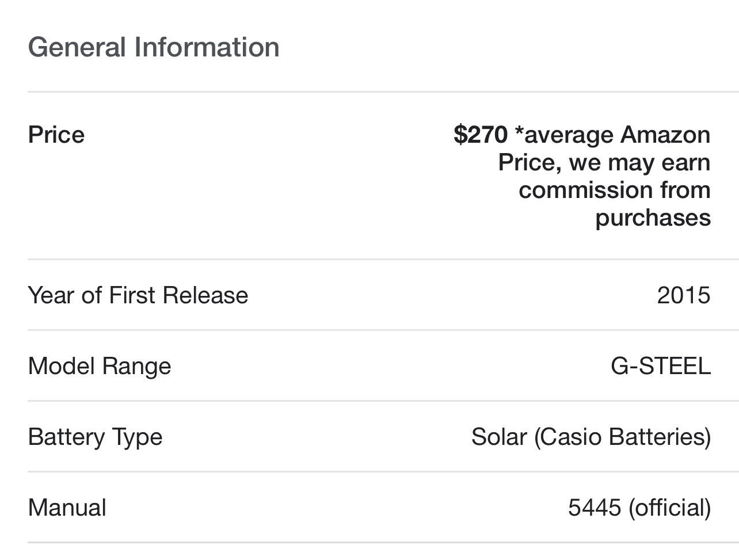
Task: Click the word "Release" in the year label
Action: pos(205,295)
